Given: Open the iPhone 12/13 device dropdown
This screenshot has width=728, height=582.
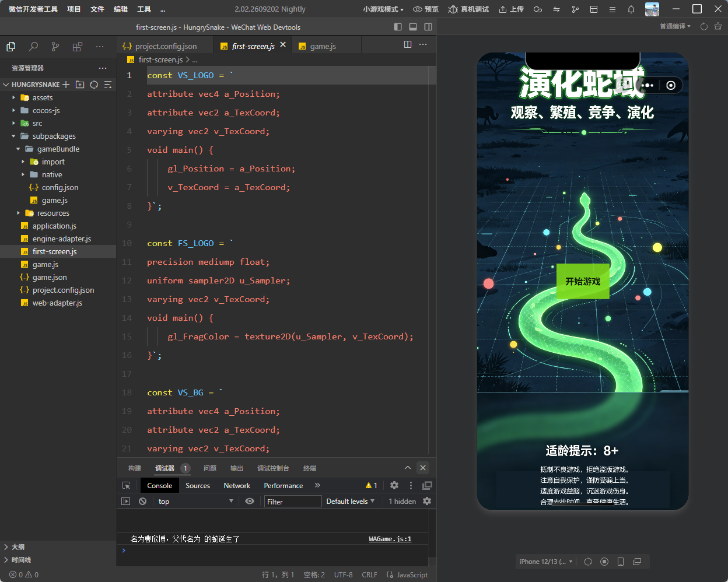Looking at the screenshot, I should point(546,562).
